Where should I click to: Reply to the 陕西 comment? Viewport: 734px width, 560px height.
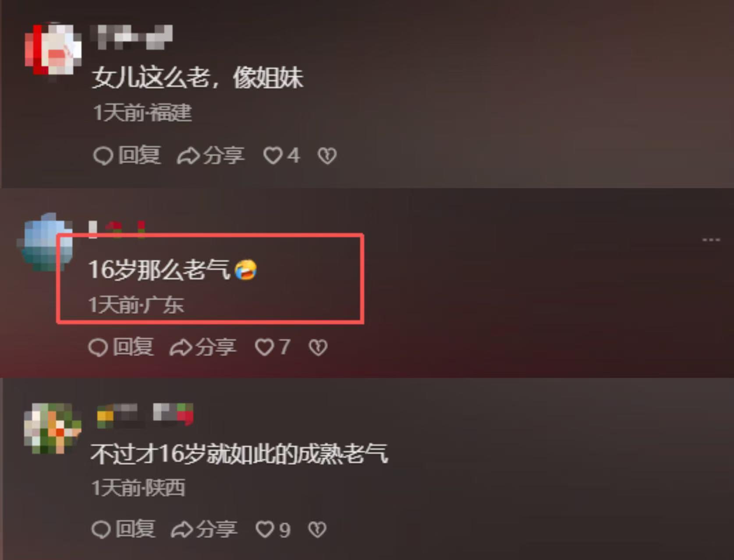pos(123,529)
